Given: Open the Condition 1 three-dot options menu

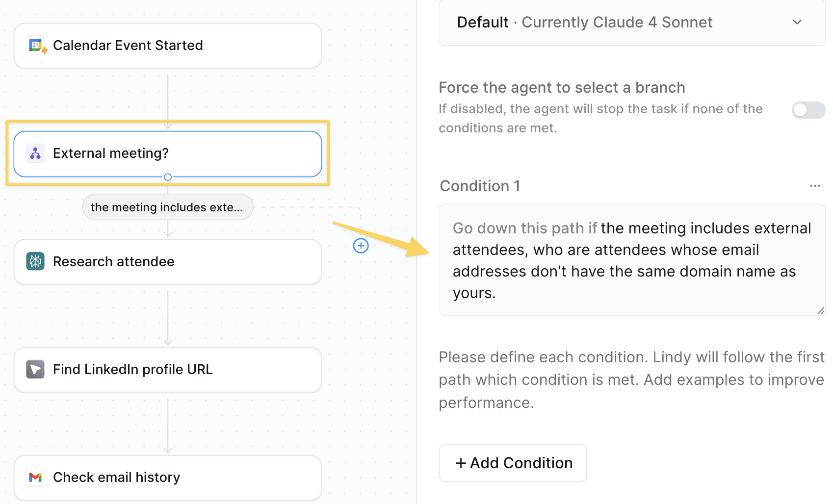Looking at the screenshot, I should [815, 186].
